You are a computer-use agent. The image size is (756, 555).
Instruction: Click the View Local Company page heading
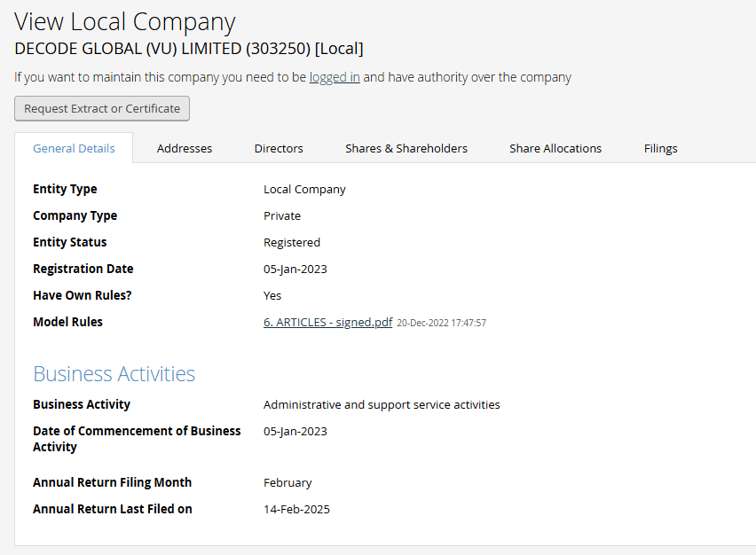(x=125, y=22)
